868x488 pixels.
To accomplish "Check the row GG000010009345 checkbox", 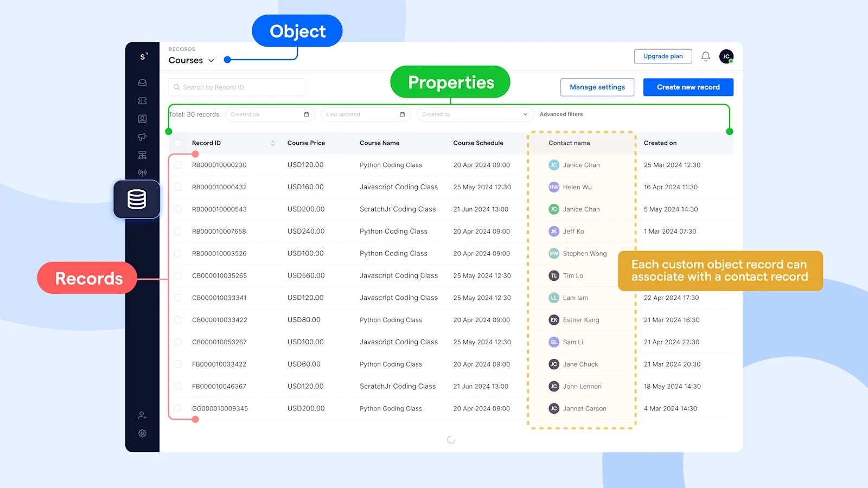I will tap(178, 409).
